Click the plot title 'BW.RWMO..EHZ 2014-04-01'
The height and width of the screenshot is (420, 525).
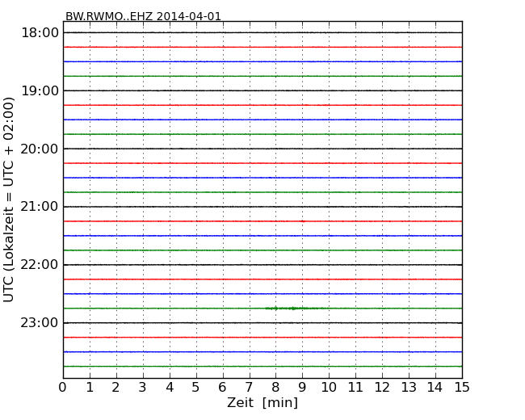[x=143, y=16]
